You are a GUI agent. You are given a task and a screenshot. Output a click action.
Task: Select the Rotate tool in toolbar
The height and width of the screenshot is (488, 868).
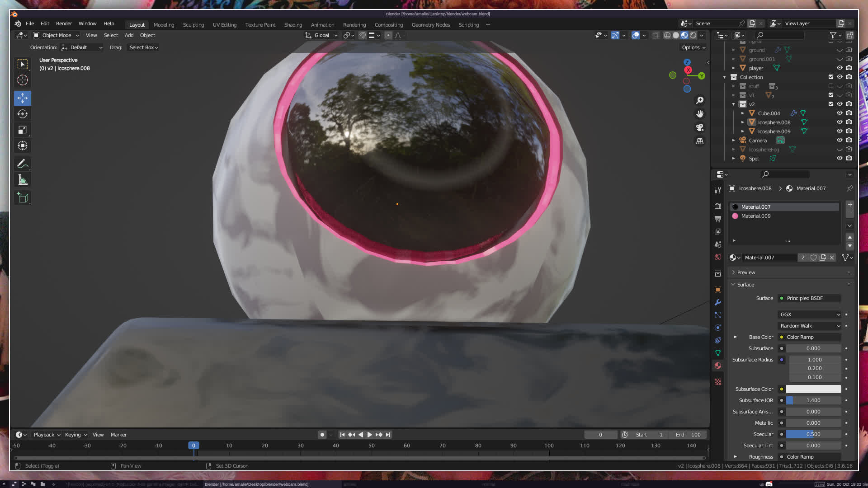(x=22, y=114)
